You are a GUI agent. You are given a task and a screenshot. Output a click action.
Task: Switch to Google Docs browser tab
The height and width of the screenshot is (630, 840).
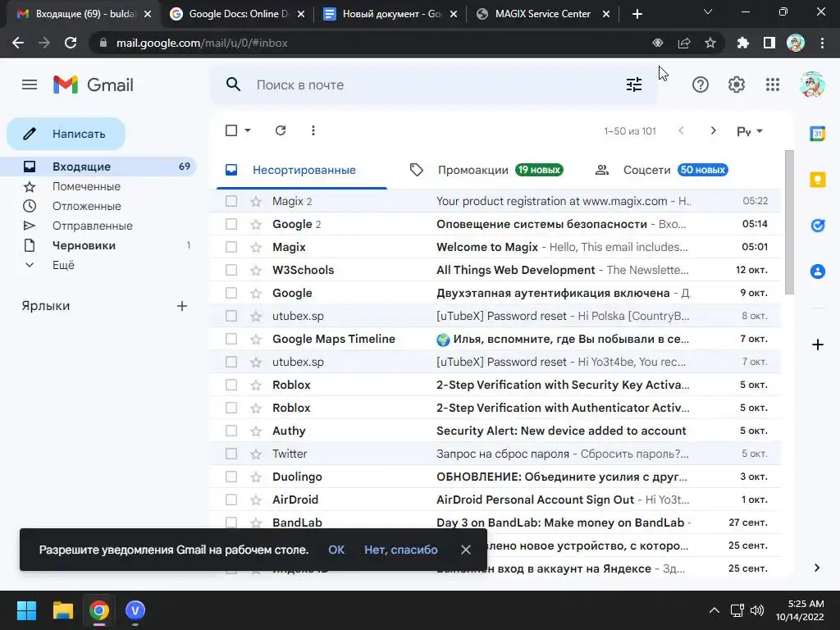(237, 14)
